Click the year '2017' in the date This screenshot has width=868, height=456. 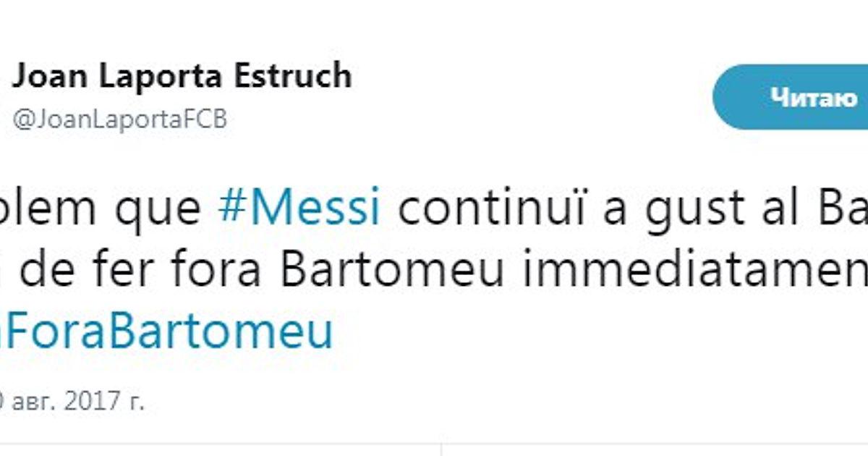tap(90, 400)
